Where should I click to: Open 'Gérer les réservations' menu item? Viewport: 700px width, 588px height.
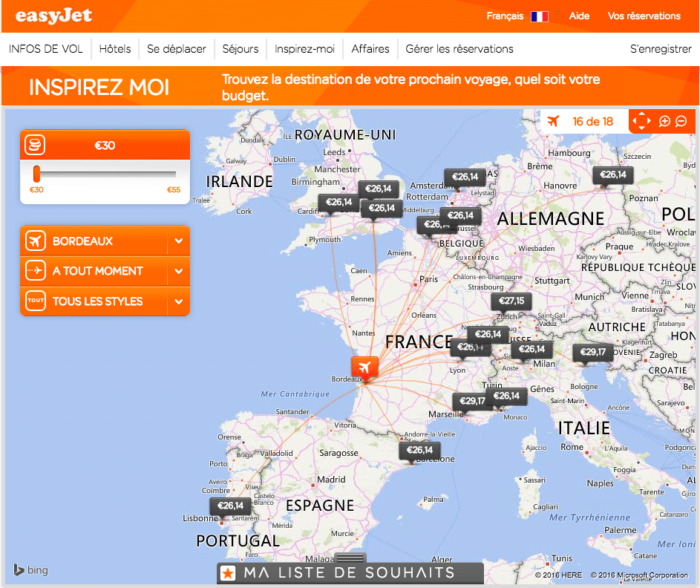[x=459, y=49]
